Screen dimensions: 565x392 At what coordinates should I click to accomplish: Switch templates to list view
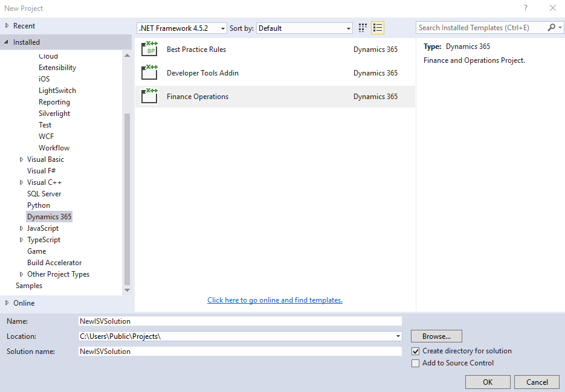point(378,27)
